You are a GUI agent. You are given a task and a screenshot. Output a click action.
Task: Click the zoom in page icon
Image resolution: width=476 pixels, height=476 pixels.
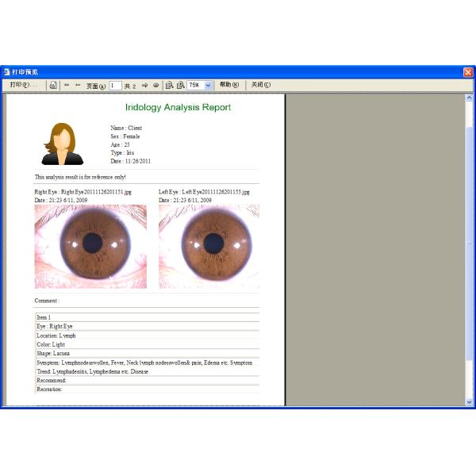181,86
